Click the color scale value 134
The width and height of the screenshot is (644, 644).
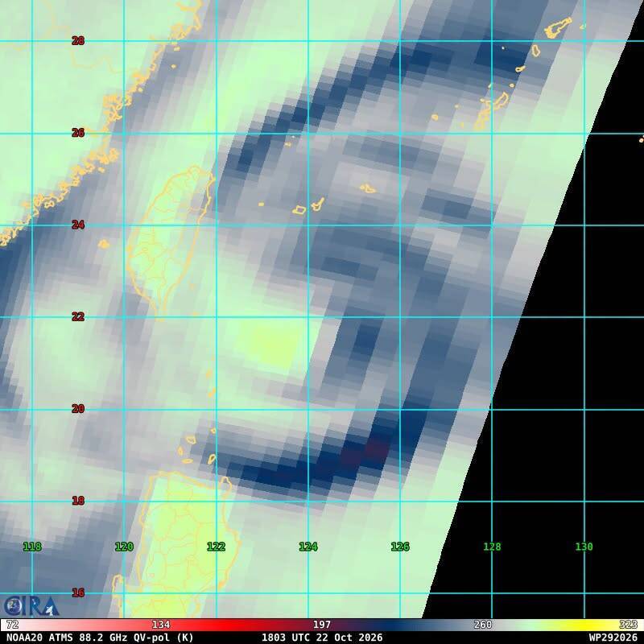161,625
